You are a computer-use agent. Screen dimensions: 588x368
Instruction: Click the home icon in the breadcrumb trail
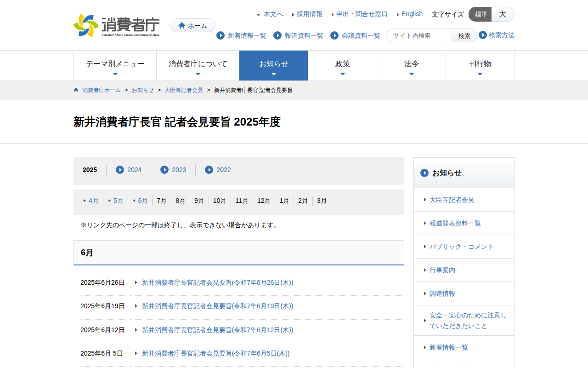[76, 90]
